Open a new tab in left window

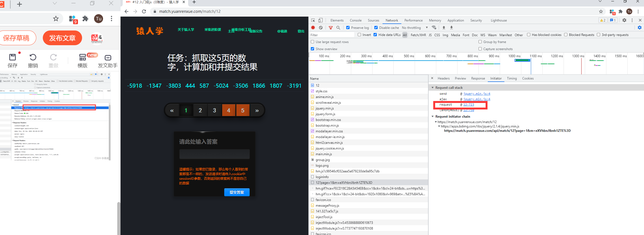[x=19, y=4]
